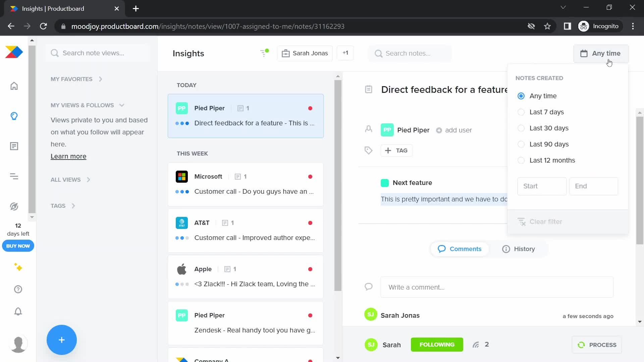Click the Pied Piper PP company badge in note
644x362 pixels.
387,130
